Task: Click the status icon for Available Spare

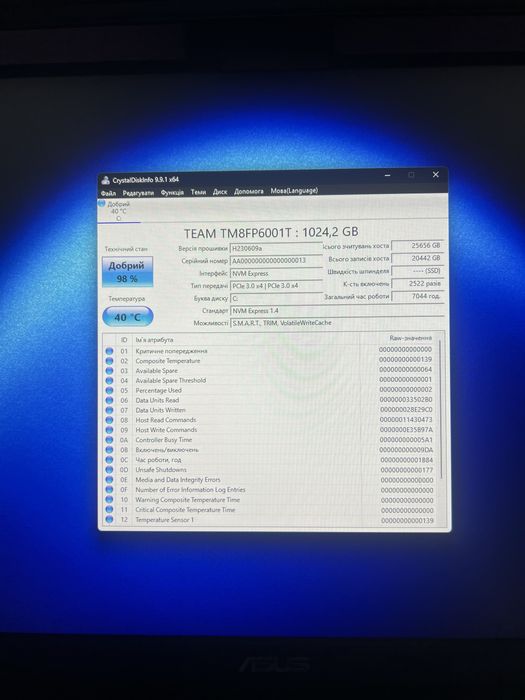Action: [109, 371]
